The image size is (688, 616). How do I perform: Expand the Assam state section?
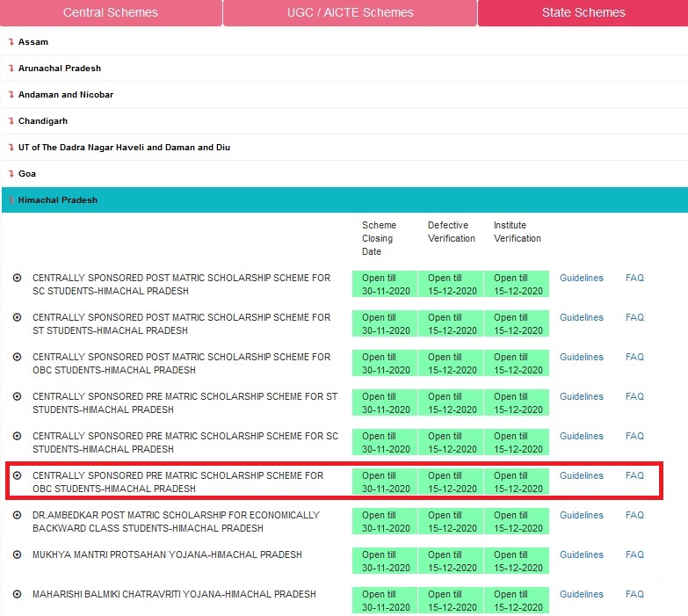click(33, 42)
